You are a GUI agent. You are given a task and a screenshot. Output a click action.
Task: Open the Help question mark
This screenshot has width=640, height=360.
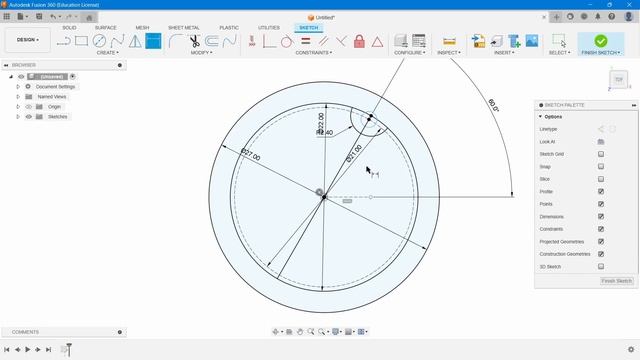611,17
